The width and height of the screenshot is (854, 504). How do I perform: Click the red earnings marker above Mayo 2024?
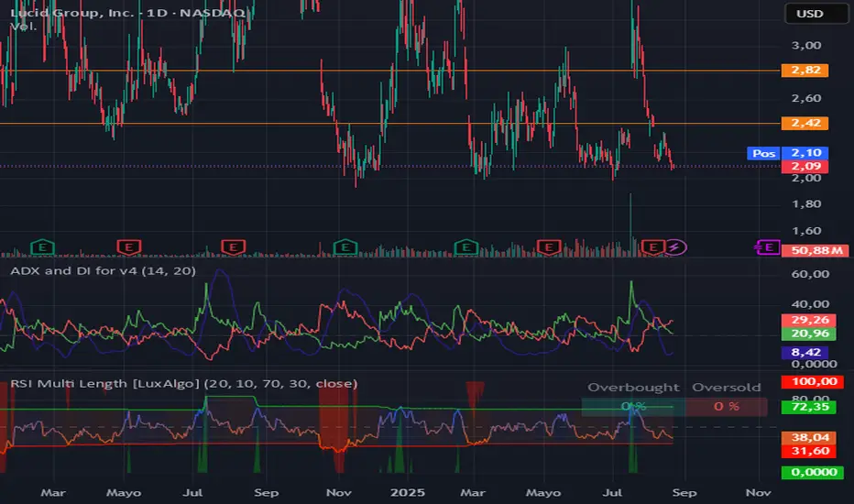[x=129, y=248]
